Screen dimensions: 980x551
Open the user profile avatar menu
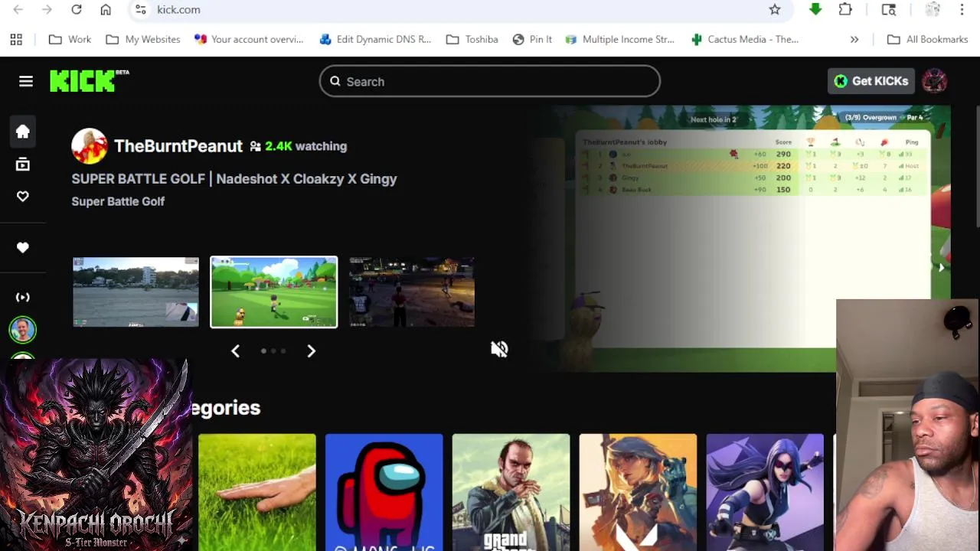point(934,81)
